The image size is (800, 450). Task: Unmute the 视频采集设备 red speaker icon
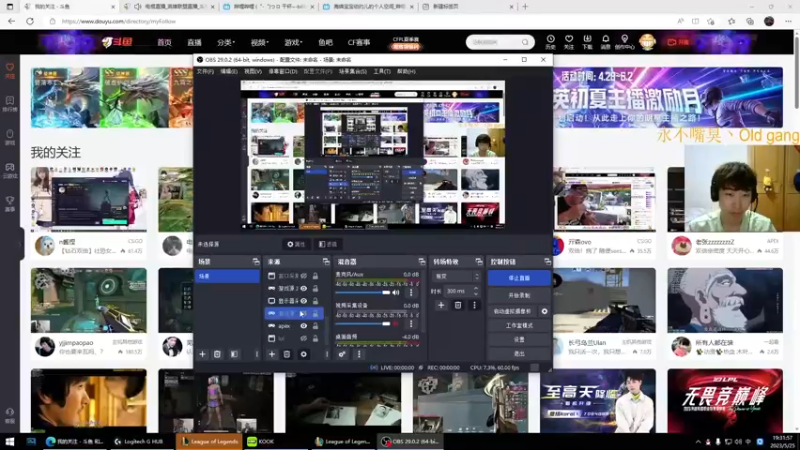pyautogui.click(x=396, y=323)
